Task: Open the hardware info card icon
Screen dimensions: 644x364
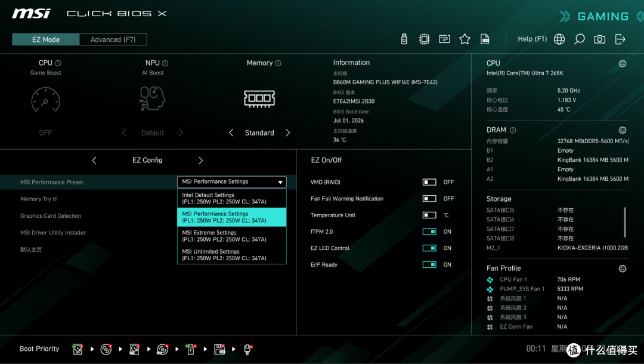Action: 444,39
